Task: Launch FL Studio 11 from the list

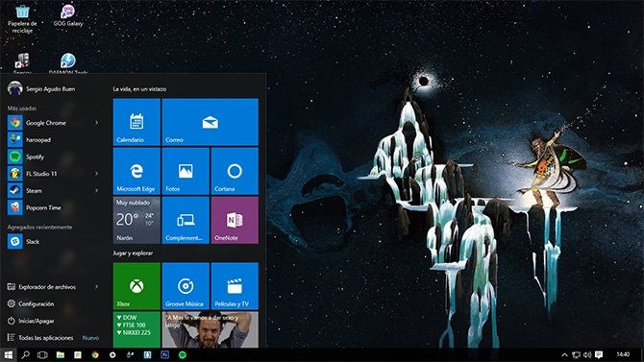Action: point(54,174)
